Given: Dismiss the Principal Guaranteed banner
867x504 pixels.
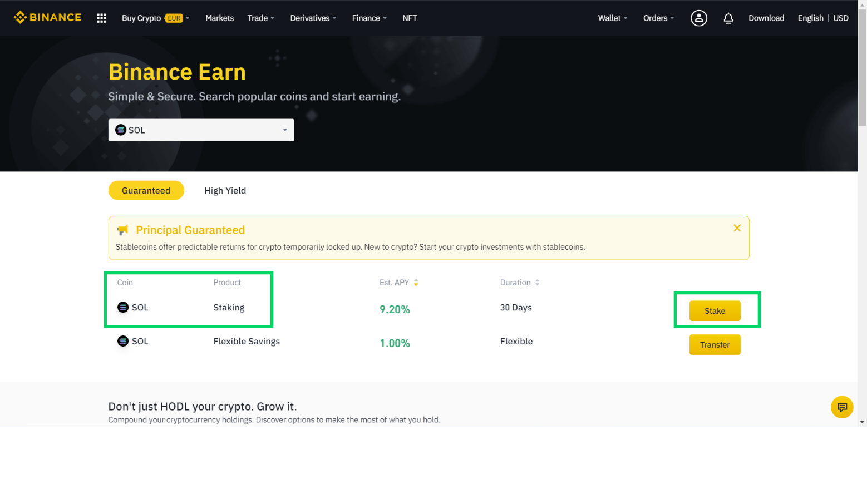Looking at the screenshot, I should coord(737,228).
